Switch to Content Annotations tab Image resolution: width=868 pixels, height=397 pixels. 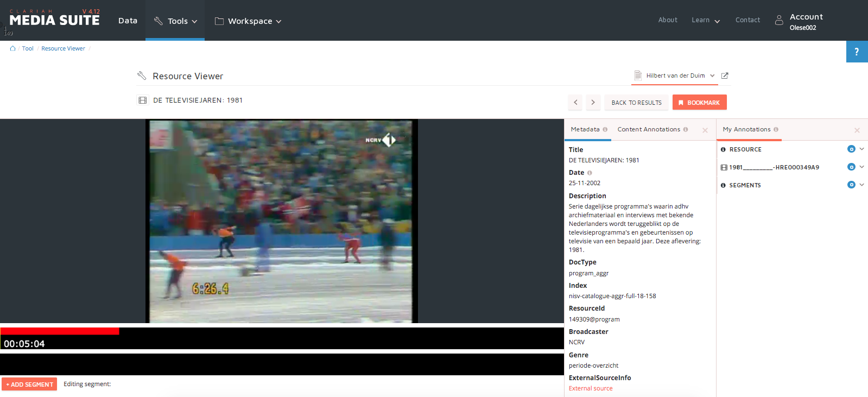[x=649, y=129]
